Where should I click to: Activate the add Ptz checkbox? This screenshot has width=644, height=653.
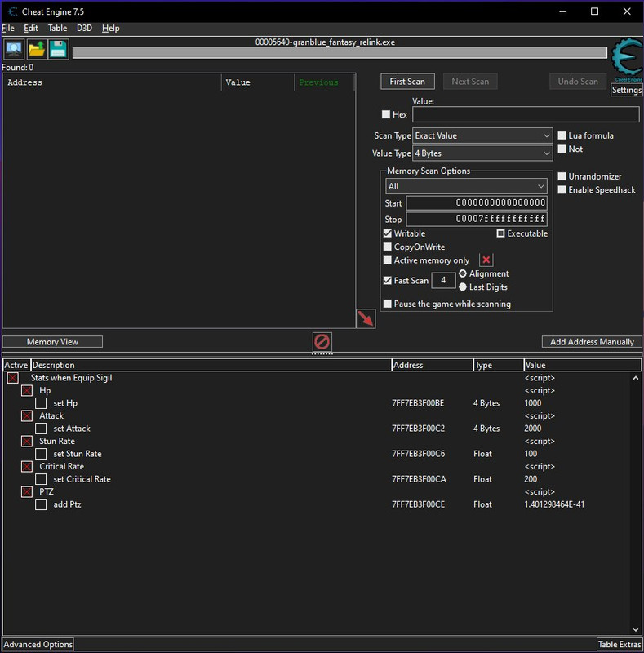41,504
